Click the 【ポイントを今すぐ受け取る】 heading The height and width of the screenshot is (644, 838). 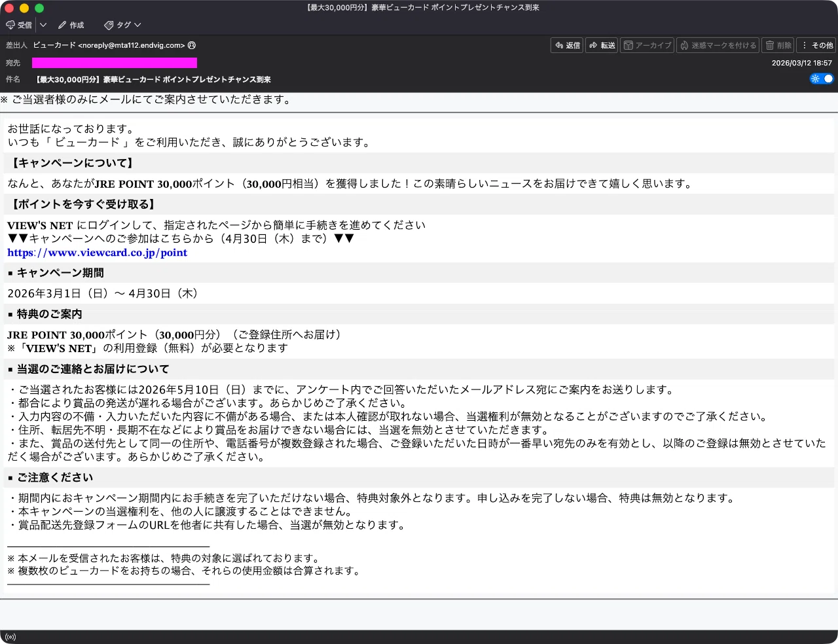coord(83,204)
